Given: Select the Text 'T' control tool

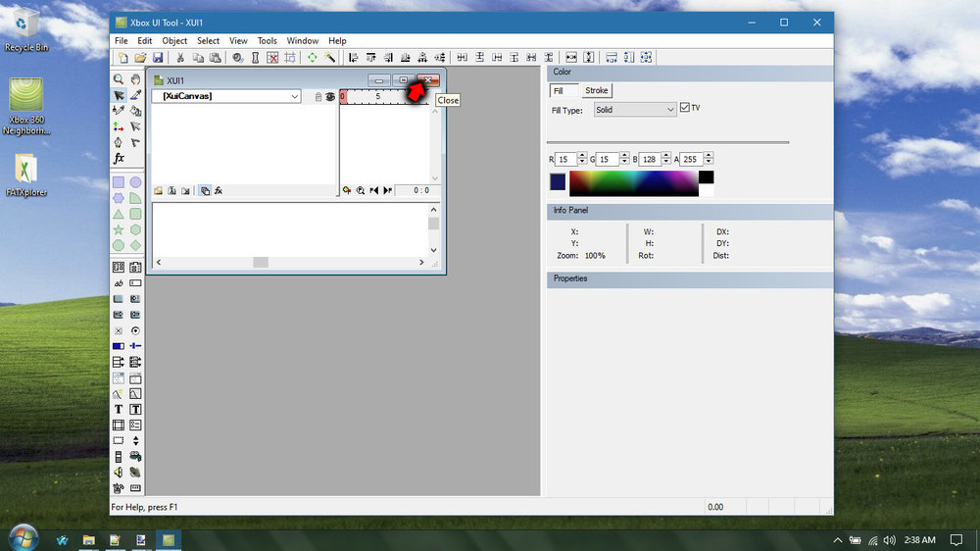Looking at the screenshot, I should click(119, 409).
